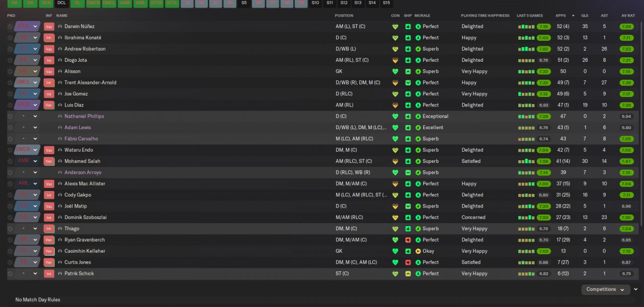Open the DMCL dropdown for Trent Alexander-Arnold
The height and width of the screenshot is (307, 644).
(x=27, y=82)
